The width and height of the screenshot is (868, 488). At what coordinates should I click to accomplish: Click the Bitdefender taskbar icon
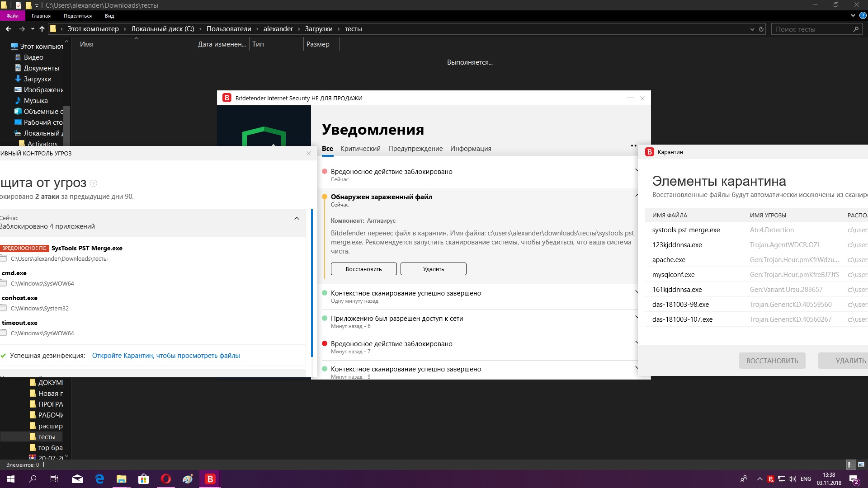210,479
